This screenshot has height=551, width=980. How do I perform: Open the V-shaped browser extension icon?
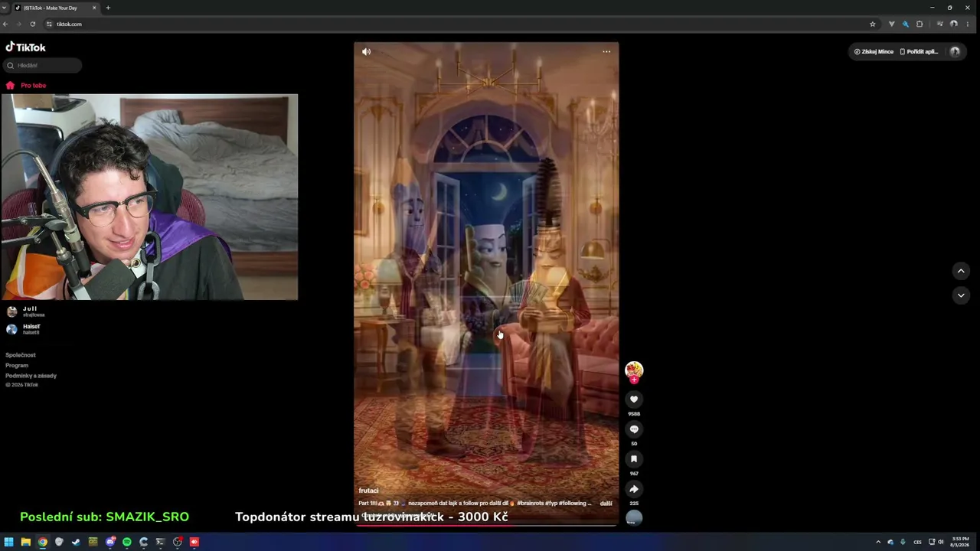tap(891, 24)
